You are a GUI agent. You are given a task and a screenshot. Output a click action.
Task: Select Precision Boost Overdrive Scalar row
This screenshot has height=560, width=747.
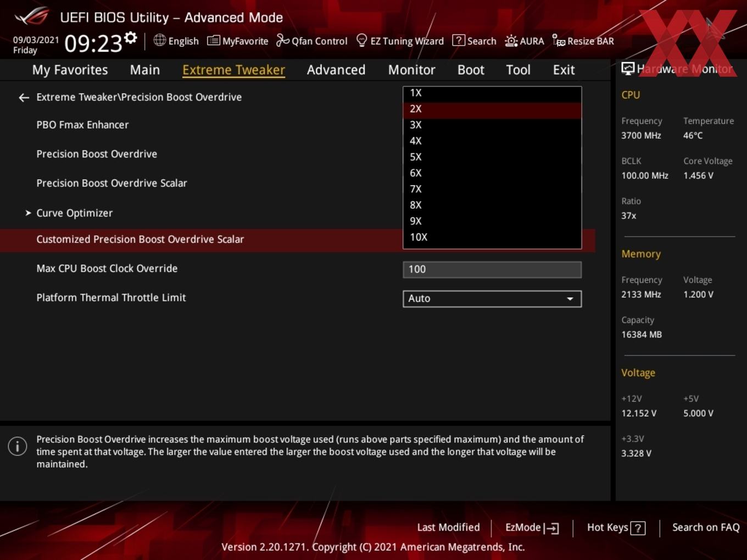[112, 183]
